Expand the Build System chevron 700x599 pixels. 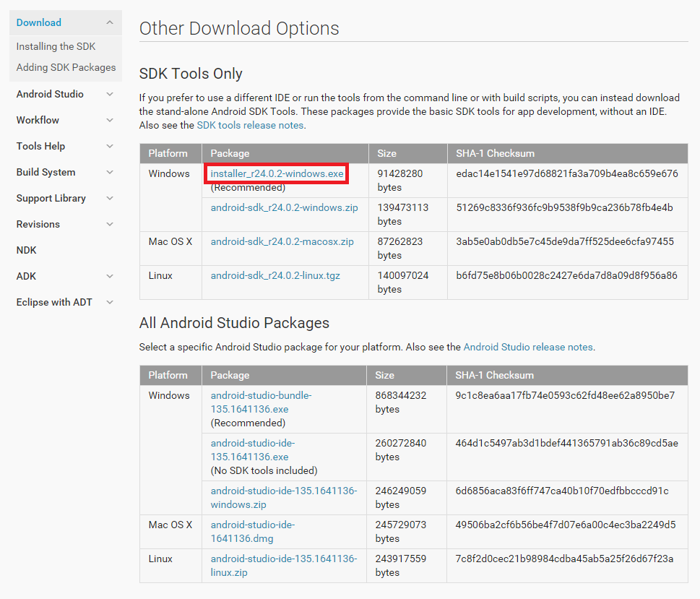tap(110, 172)
